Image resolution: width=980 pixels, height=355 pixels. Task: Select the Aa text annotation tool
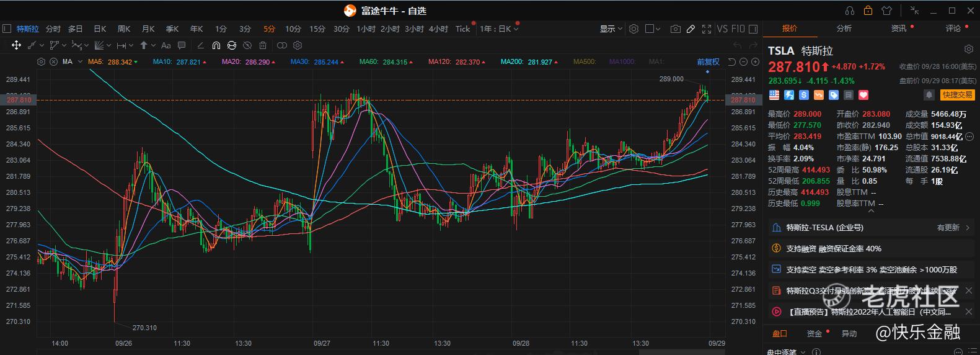tap(166, 45)
